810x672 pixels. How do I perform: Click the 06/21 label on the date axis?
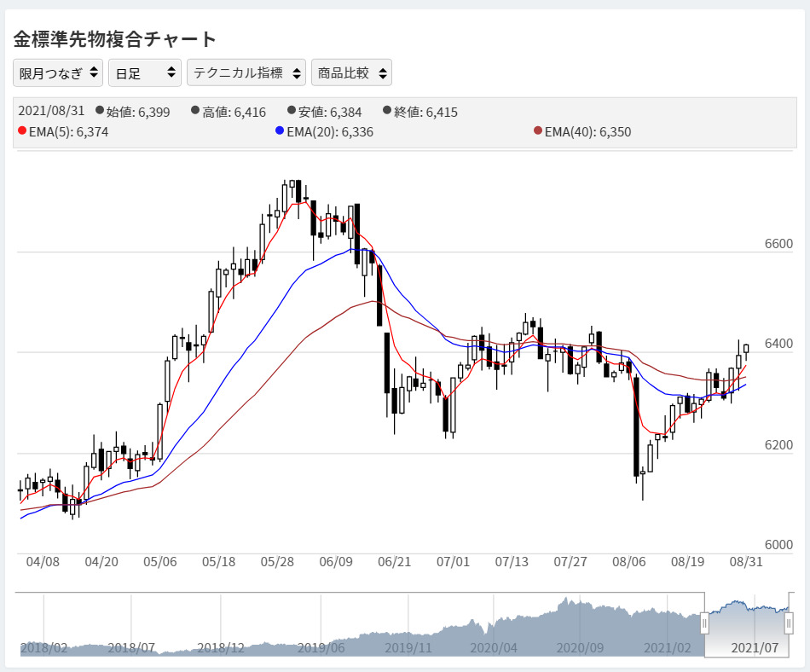[x=395, y=562]
